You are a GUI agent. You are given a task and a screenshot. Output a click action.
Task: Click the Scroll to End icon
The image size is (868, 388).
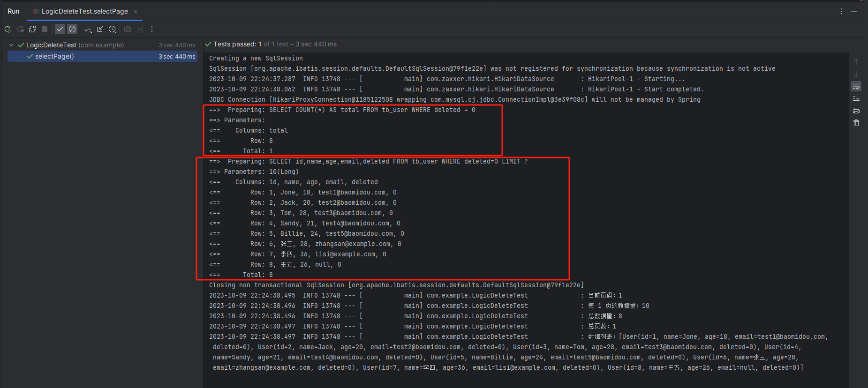tap(856, 98)
